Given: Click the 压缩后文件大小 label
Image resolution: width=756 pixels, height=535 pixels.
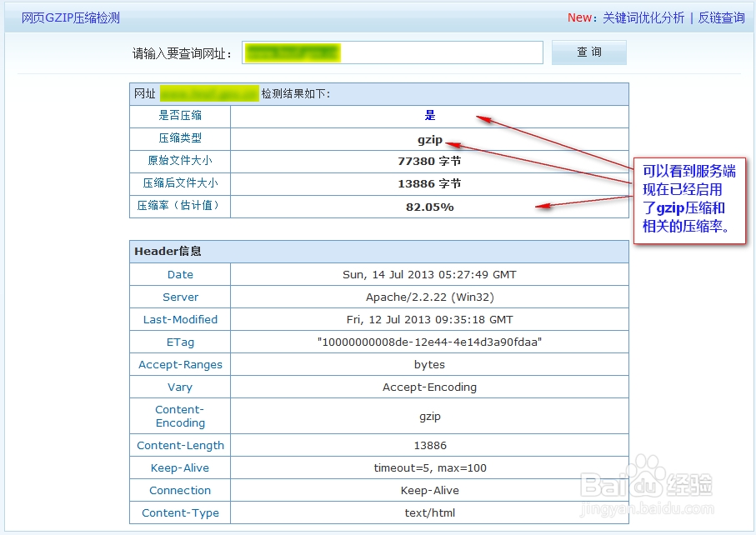Looking at the screenshot, I should (x=180, y=183).
